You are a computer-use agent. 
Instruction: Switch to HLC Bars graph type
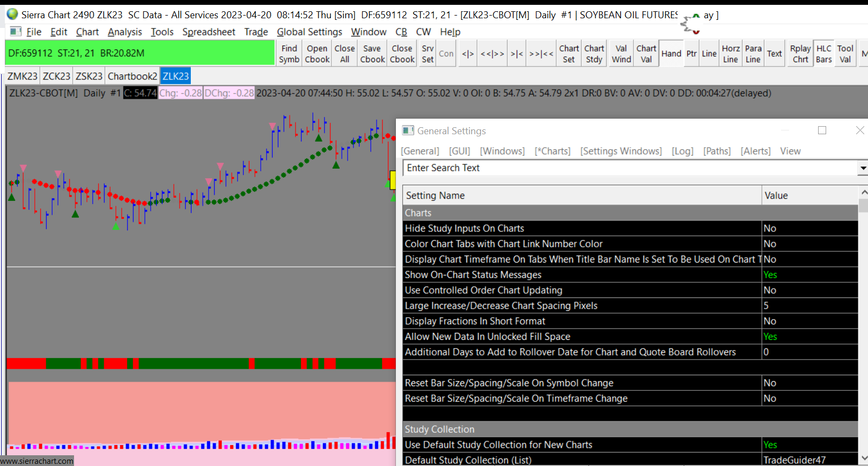(824, 54)
